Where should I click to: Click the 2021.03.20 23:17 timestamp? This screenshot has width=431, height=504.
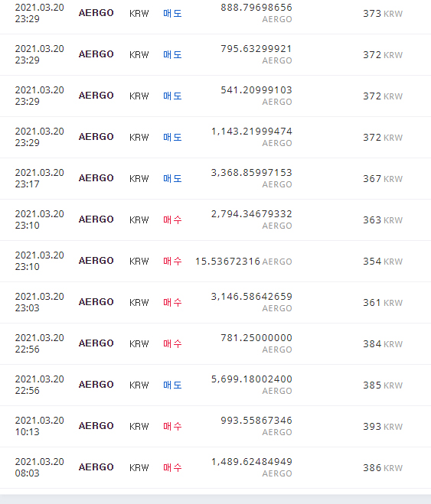(39, 178)
